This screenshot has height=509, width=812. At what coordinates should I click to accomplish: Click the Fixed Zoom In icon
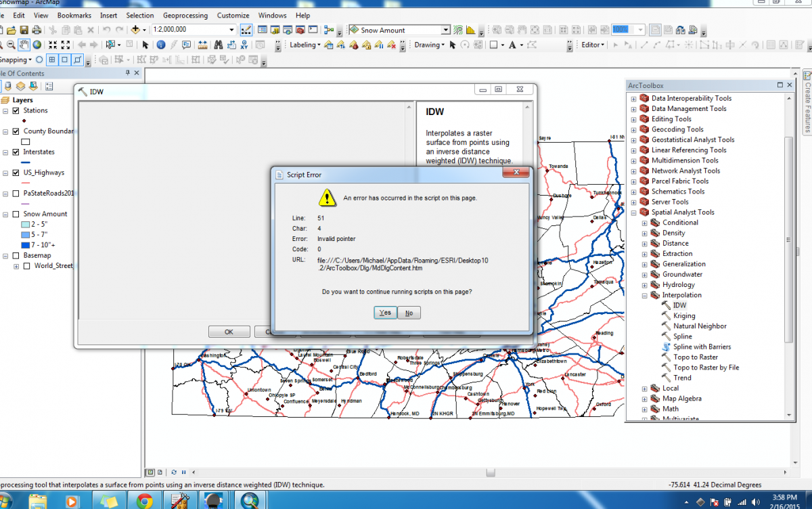(x=52, y=45)
